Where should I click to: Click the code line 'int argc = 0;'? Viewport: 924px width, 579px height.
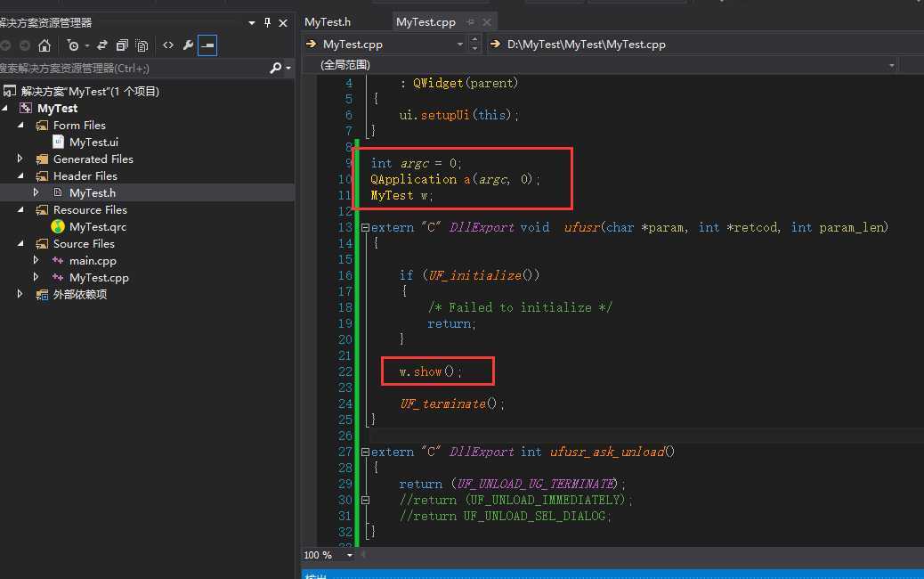(x=416, y=163)
